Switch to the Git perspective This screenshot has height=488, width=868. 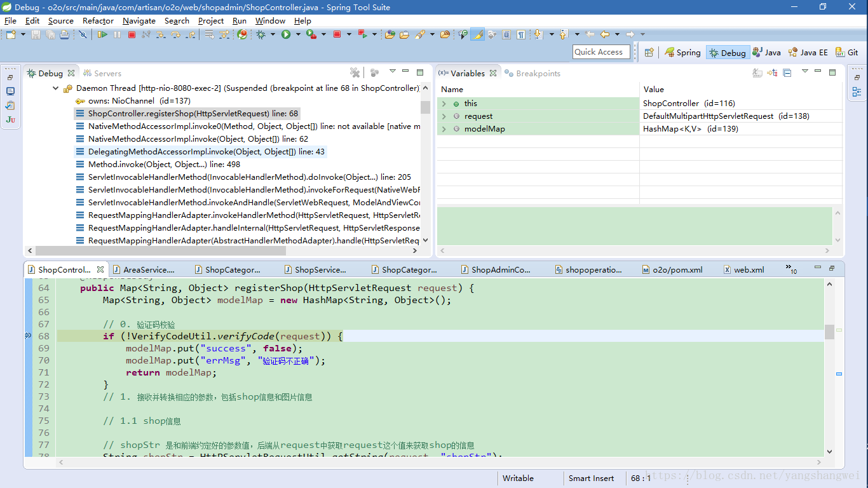click(x=847, y=53)
